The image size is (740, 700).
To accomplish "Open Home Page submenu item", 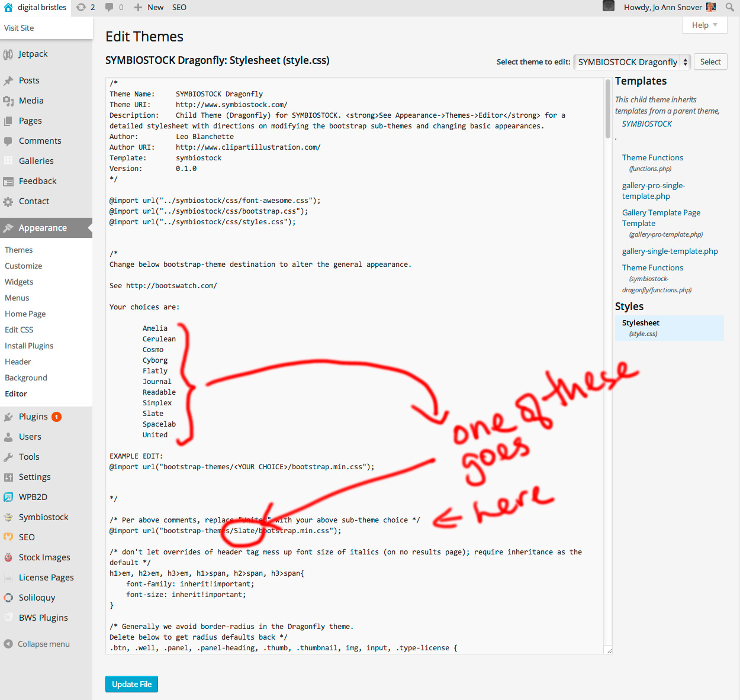I will [25, 314].
